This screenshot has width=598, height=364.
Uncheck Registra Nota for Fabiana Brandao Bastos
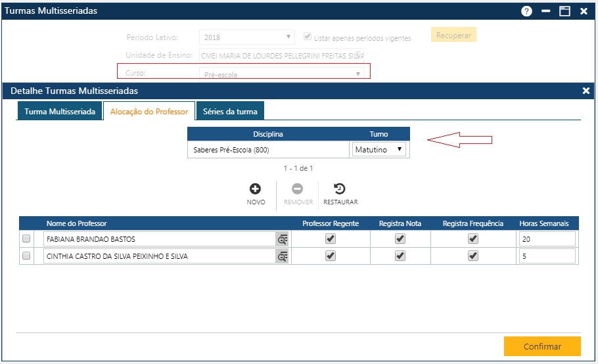(x=400, y=239)
